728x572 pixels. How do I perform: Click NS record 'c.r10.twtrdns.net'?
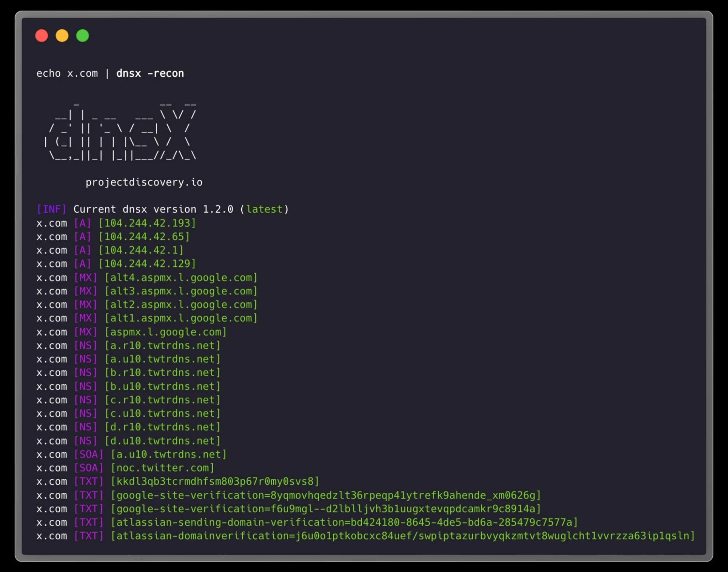[x=163, y=400]
